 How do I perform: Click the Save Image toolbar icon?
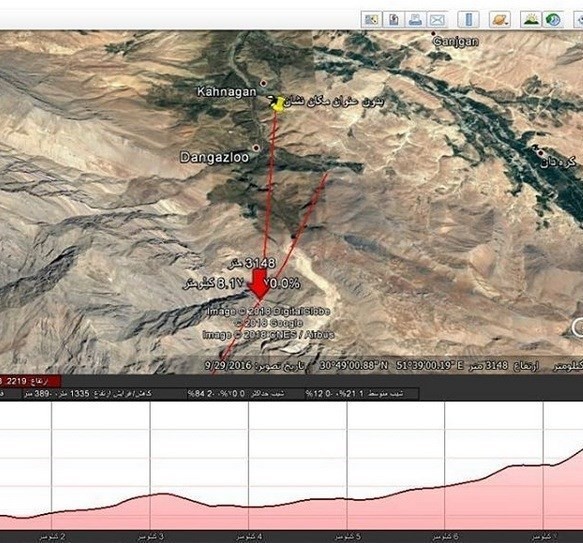[x=393, y=19]
